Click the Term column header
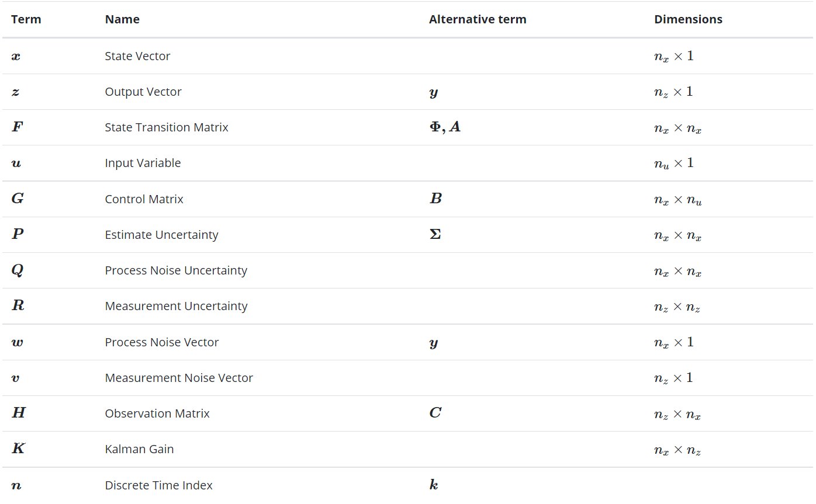The height and width of the screenshot is (504, 816). (x=26, y=19)
